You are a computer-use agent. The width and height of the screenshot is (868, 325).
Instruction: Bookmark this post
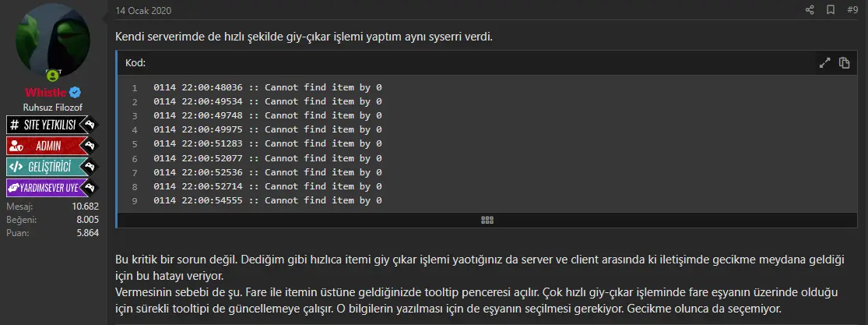click(x=831, y=10)
